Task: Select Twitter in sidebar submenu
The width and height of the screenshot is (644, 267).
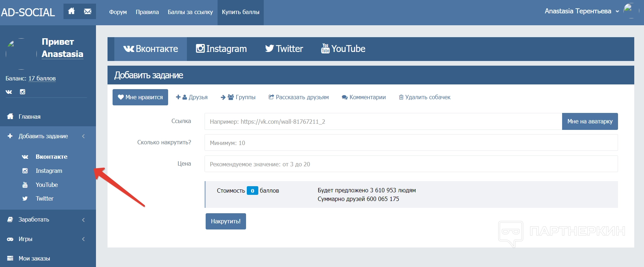Action: [x=45, y=198]
